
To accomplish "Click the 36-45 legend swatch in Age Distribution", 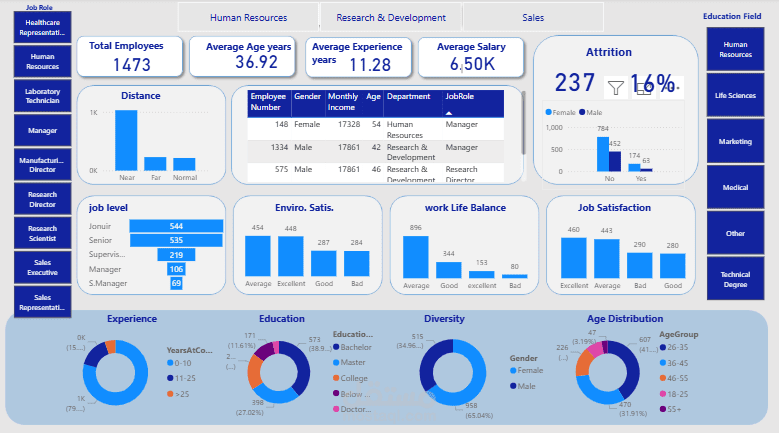I will point(663,363).
